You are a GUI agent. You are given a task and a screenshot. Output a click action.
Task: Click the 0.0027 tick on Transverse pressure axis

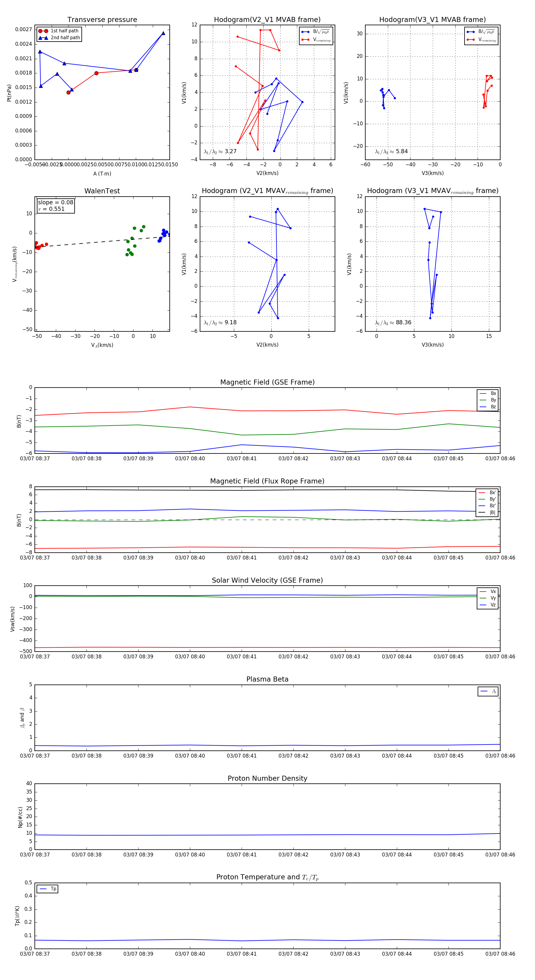tap(23, 30)
